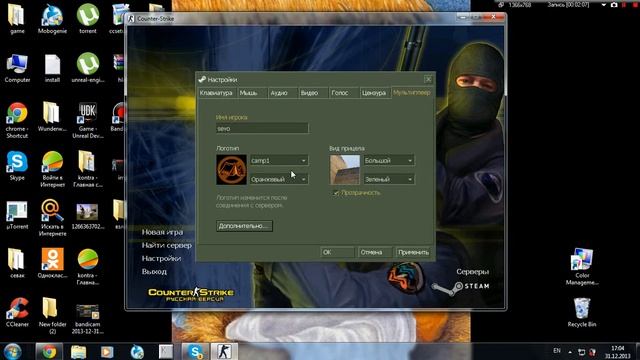640x360 pixels.
Task: Open kontra - Главная с... folder icon
Action: (88, 169)
